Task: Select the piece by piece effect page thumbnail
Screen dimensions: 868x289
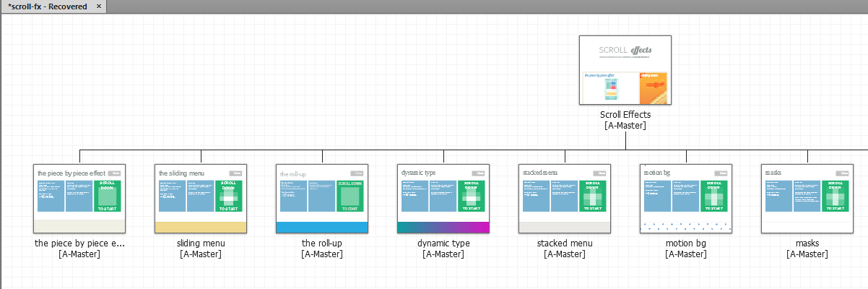Action: (79, 198)
